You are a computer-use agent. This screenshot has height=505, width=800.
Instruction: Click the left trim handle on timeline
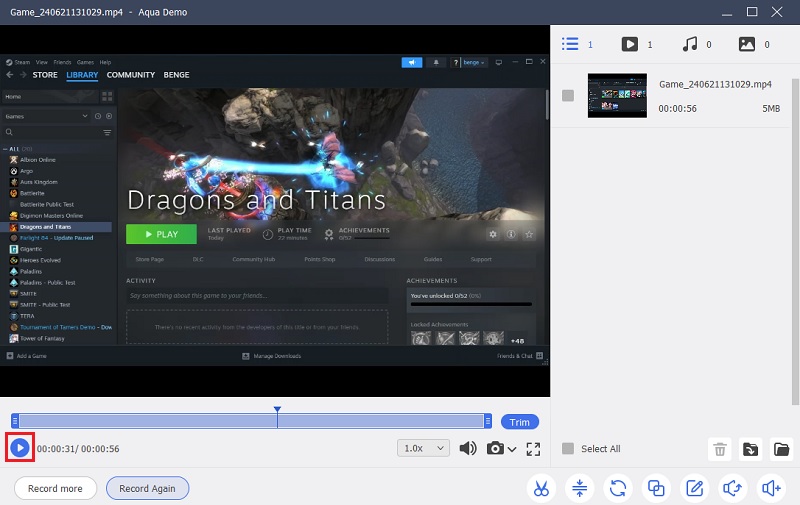(15, 421)
